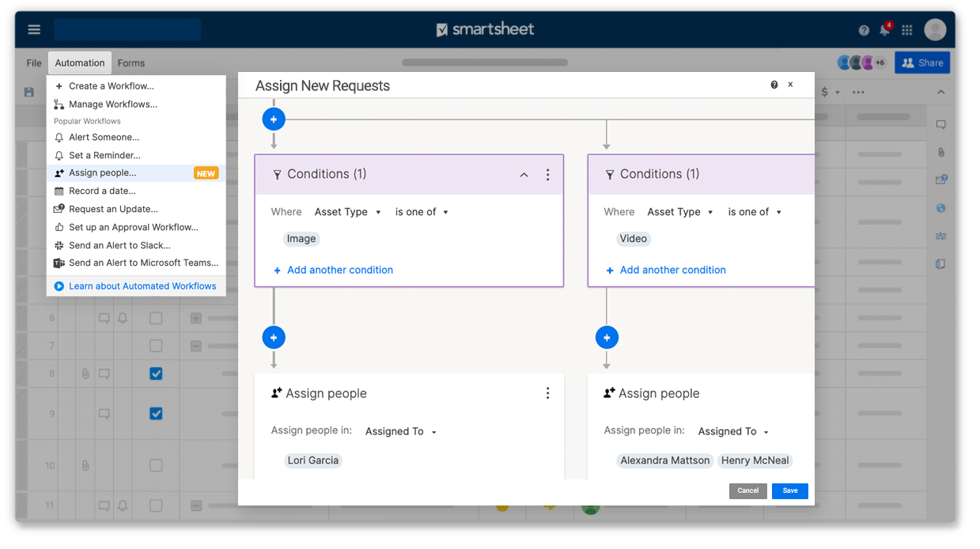
Task: Check the checkbox in row 10
Action: (156, 465)
